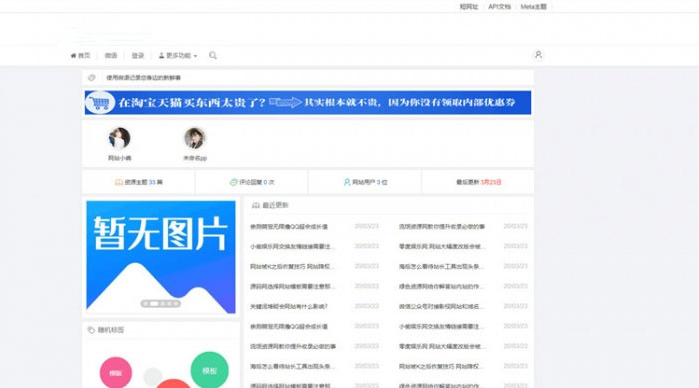Click the 暂无图片 carousel image
The height and width of the screenshot is (388, 699).
tap(161, 257)
